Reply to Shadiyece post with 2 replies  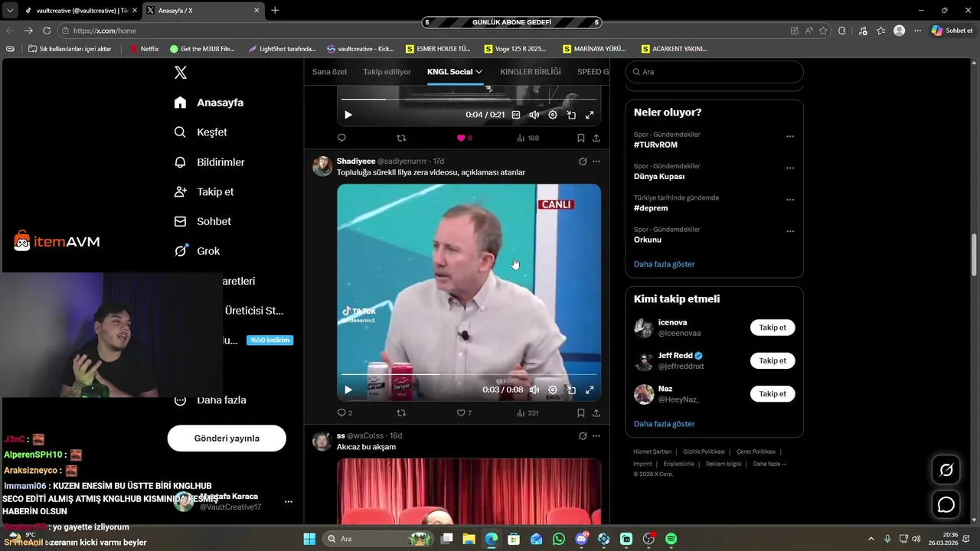[x=345, y=412]
